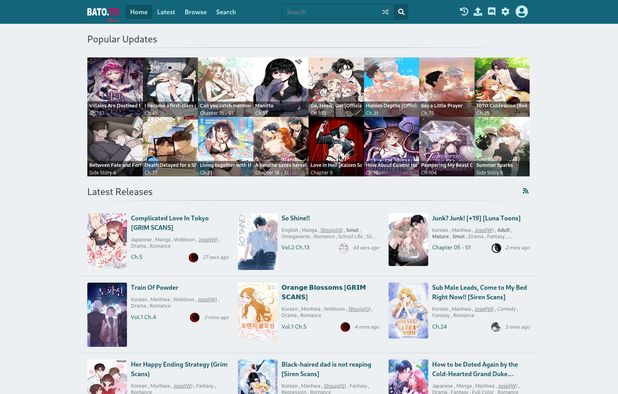Image resolution: width=618 pixels, height=394 pixels.
Task: Click uploader avatar beside 2 mins ago
Action: pyautogui.click(x=496, y=248)
